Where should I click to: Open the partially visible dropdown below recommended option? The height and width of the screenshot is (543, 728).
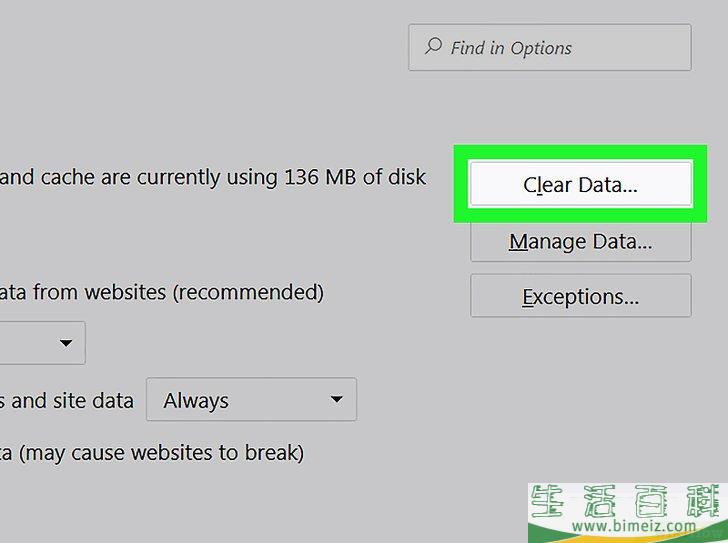coord(42,343)
